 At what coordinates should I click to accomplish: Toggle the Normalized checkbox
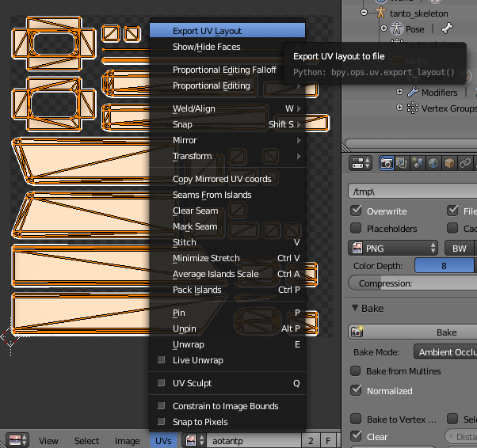[356, 390]
